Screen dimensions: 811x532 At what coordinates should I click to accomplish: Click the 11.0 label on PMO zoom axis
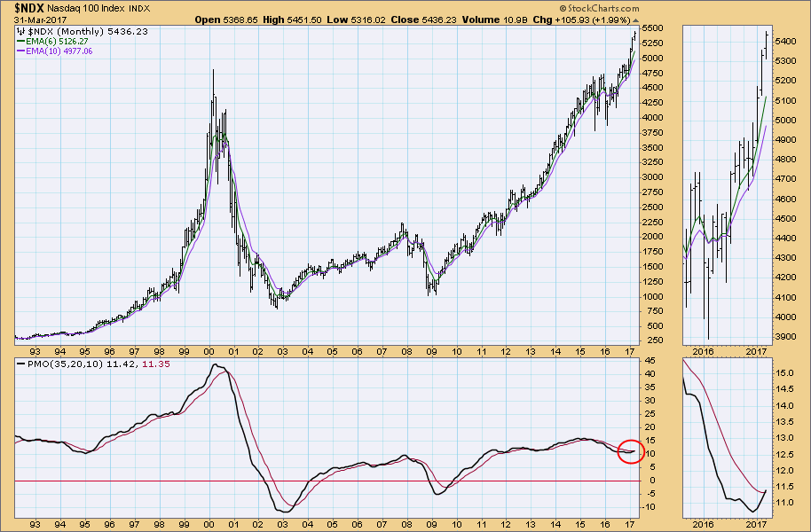784,503
